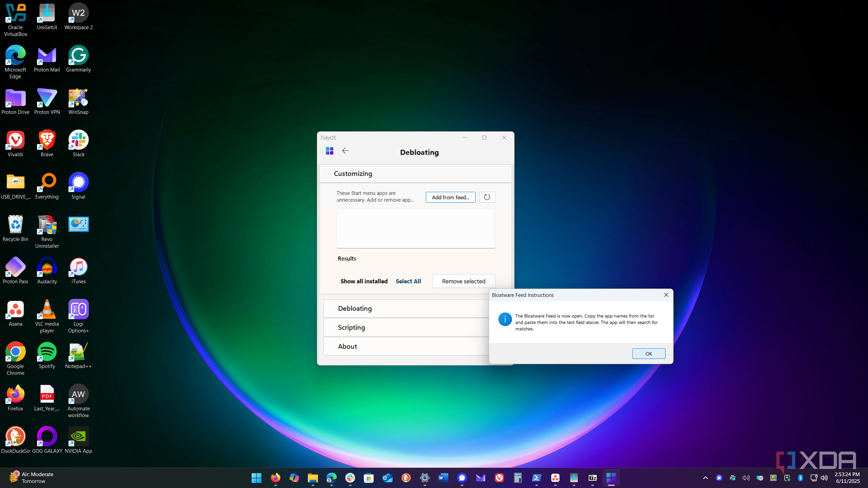Open Revo Uninstaller desktop shortcut
Screen dimensions: 868x488
click(47, 232)
